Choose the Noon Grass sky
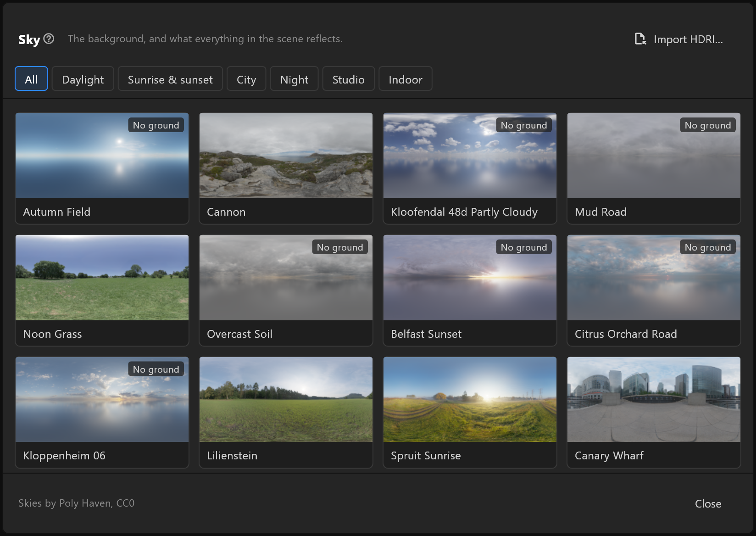Image resolution: width=756 pixels, height=536 pixels. pyautogui.click(x=102, y=290)
